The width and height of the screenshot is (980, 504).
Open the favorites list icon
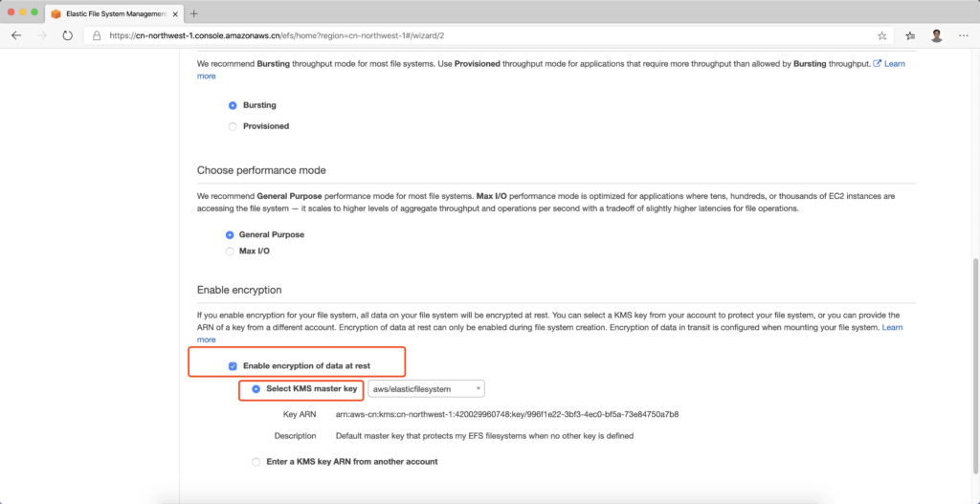[910, 35]
